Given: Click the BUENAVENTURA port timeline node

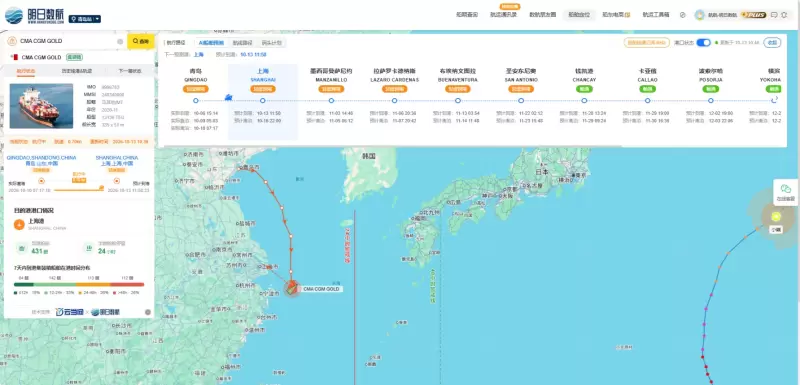Looking at the screenshot, I should (458, 100).
